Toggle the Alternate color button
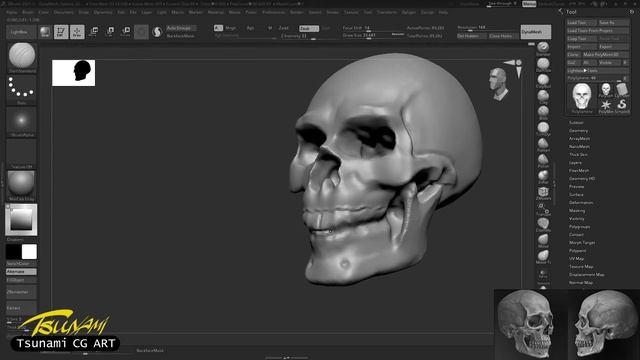Image resolution: width=640 pixels, height=360 pixels. point(21,272)
